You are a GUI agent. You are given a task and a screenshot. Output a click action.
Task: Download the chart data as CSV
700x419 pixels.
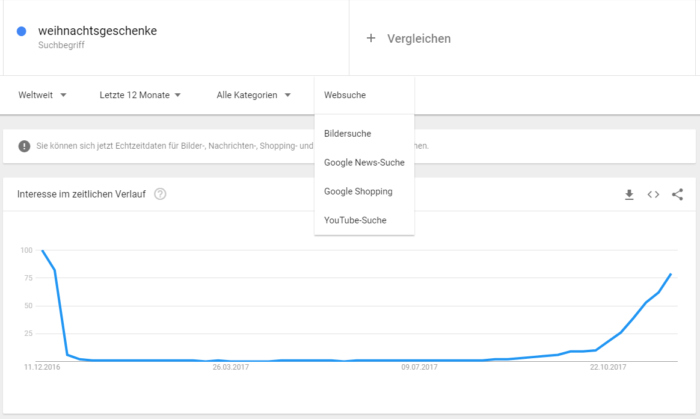[629, 194]
